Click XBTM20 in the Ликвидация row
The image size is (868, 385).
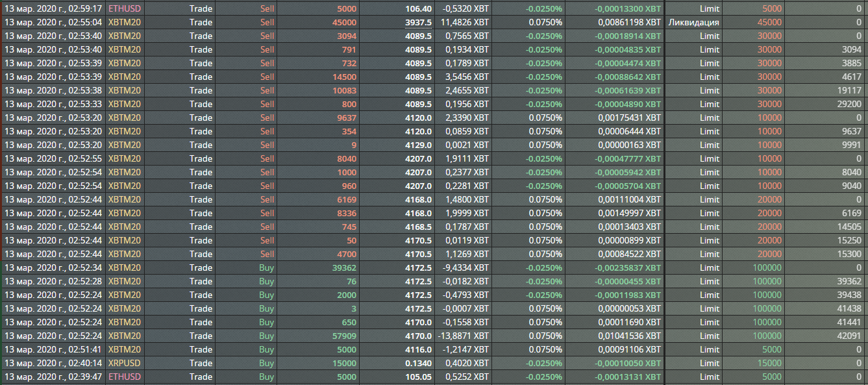coord(125,23)
